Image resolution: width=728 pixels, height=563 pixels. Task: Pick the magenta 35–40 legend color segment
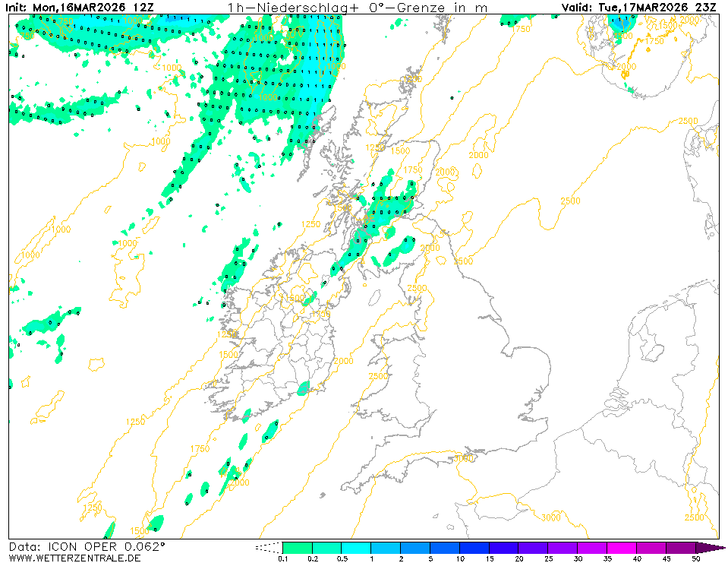[x=622, y=548]
